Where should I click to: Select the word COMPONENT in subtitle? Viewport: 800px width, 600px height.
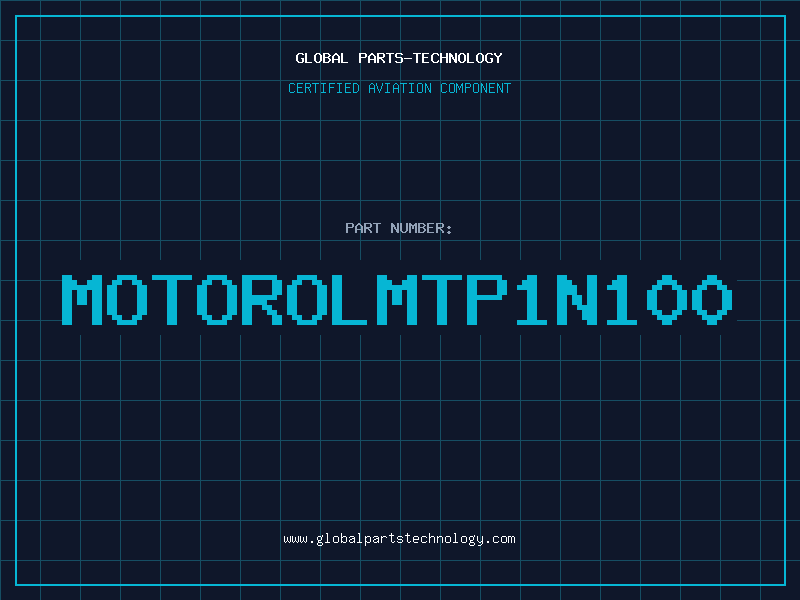pyautogui.click(x=476, y=88)
